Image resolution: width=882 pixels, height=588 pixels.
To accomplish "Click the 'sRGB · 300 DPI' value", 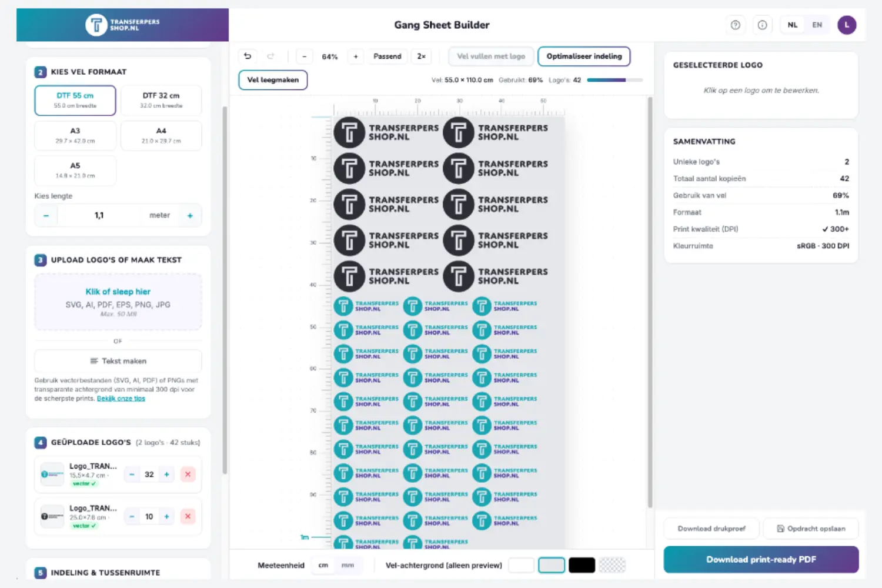I will (x=823, y=246).
